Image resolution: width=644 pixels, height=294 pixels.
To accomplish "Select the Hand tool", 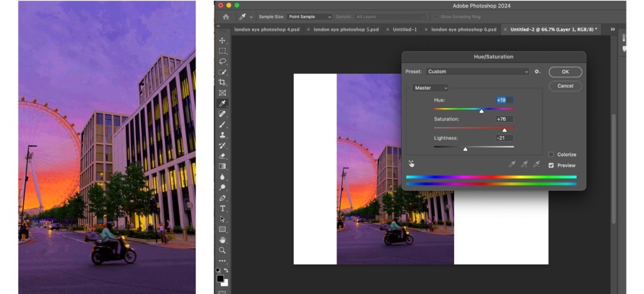I will pyautogui.click(x=222, y=240).
